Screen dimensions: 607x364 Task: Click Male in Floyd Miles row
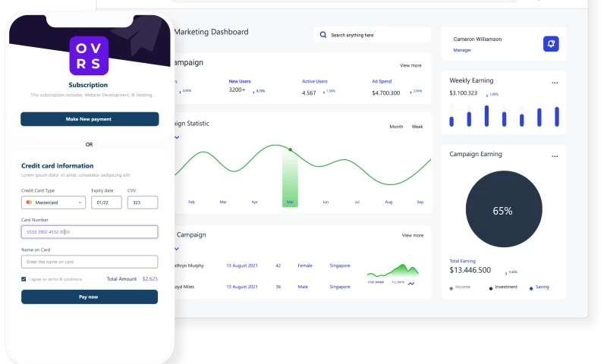point(303,287)
